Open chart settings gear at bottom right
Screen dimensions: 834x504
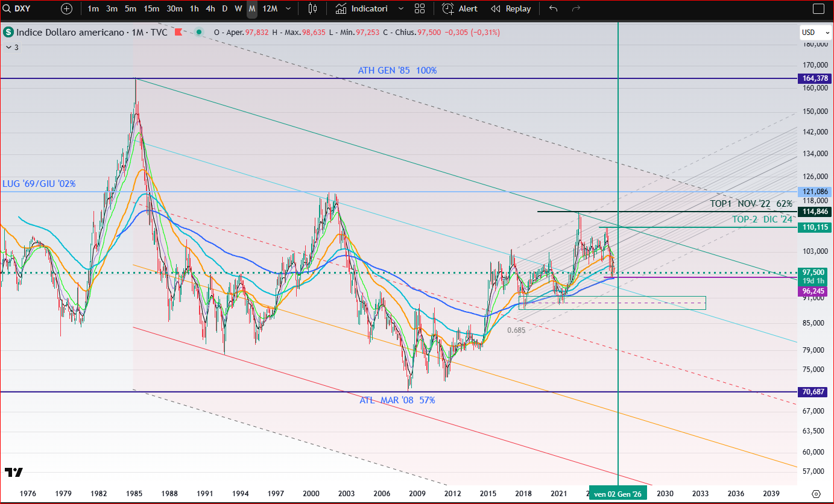816,493
